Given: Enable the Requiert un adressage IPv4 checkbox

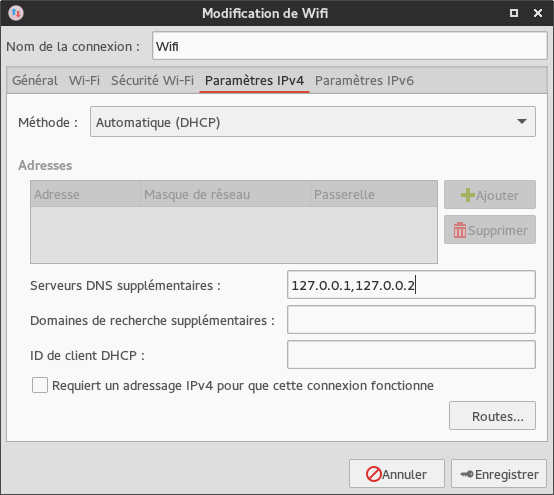Looking at the screenshot, I should [40, 385].
